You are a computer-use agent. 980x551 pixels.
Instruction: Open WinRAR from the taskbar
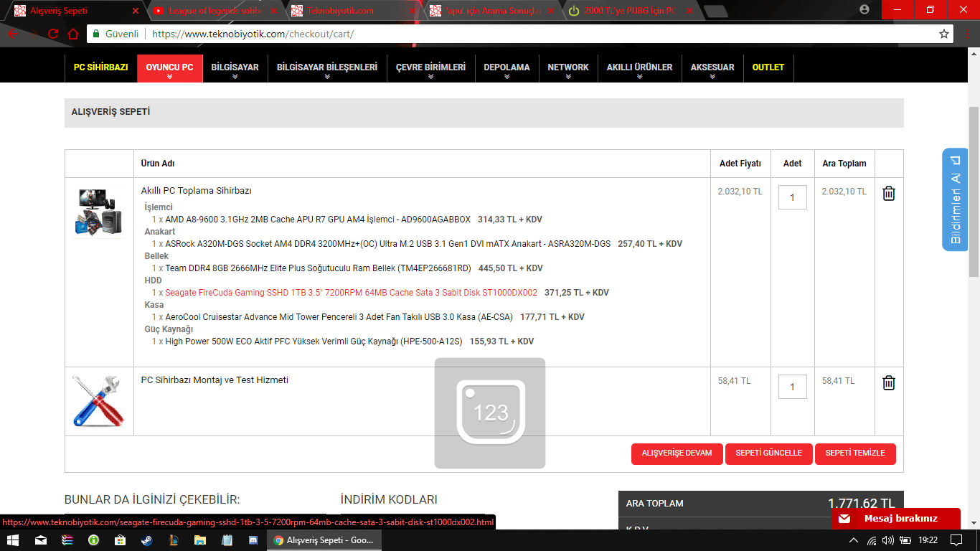[x=67, y=540]
